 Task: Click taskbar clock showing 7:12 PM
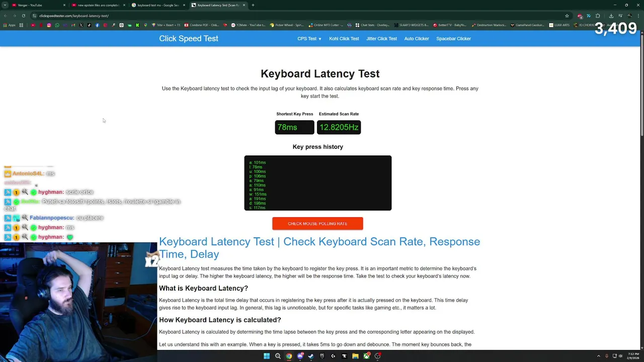pyautogui.click(x=633, y=356)
